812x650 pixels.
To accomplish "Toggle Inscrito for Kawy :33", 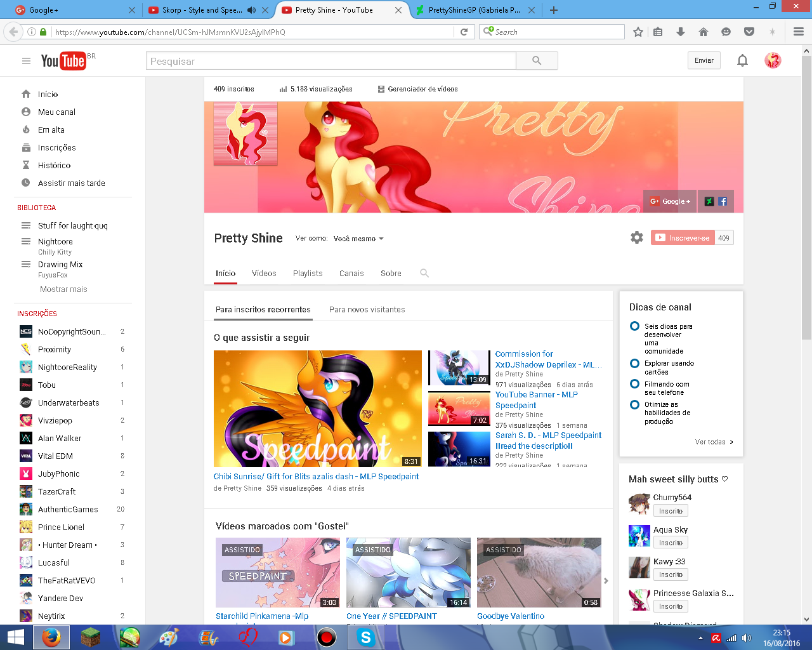I will click(671, 574).
